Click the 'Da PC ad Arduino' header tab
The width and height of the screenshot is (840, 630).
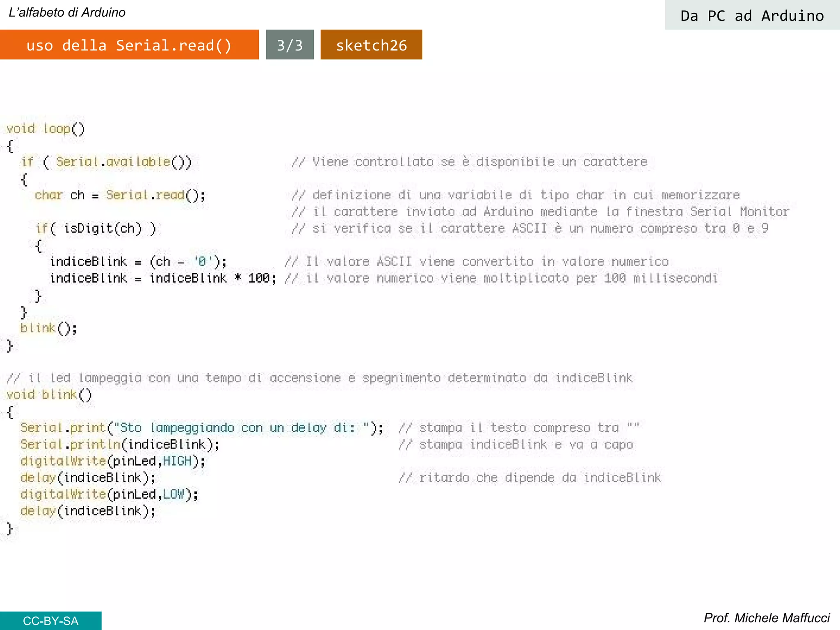(751, 16)
